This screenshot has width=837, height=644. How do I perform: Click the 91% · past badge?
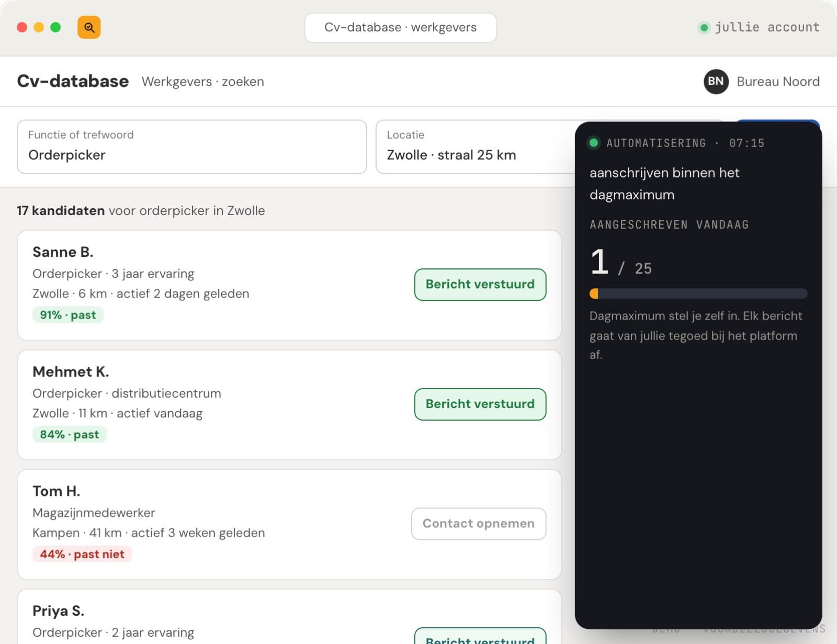68,315
